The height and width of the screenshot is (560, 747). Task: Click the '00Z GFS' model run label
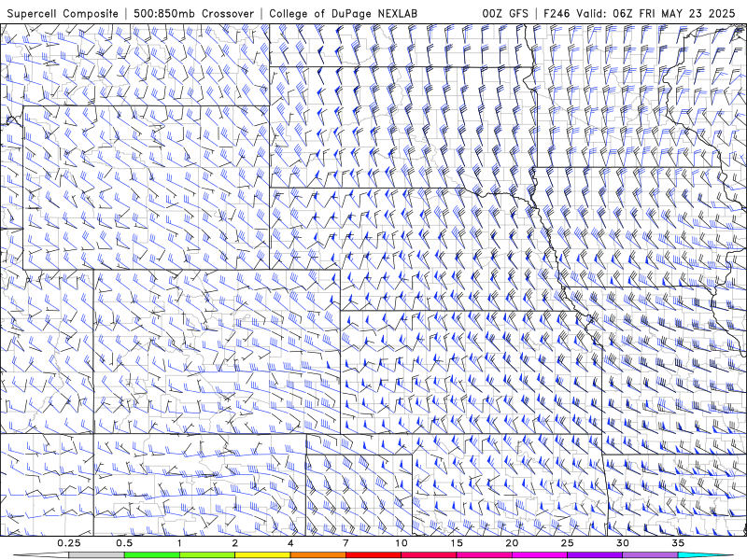pos(505,13)
